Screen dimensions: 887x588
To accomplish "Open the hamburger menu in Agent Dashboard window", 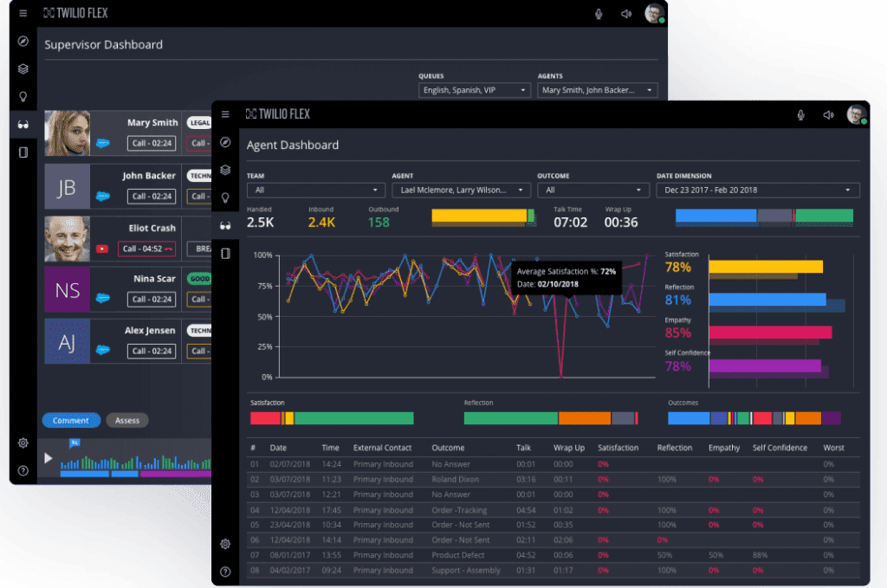I will [225, 113].
